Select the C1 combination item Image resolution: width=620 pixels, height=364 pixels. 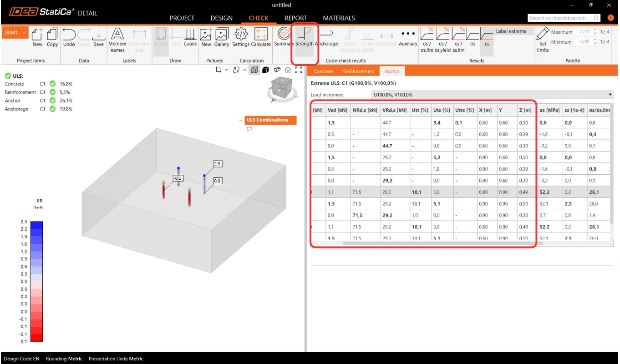pyautogui.click(x=249, y=129)
